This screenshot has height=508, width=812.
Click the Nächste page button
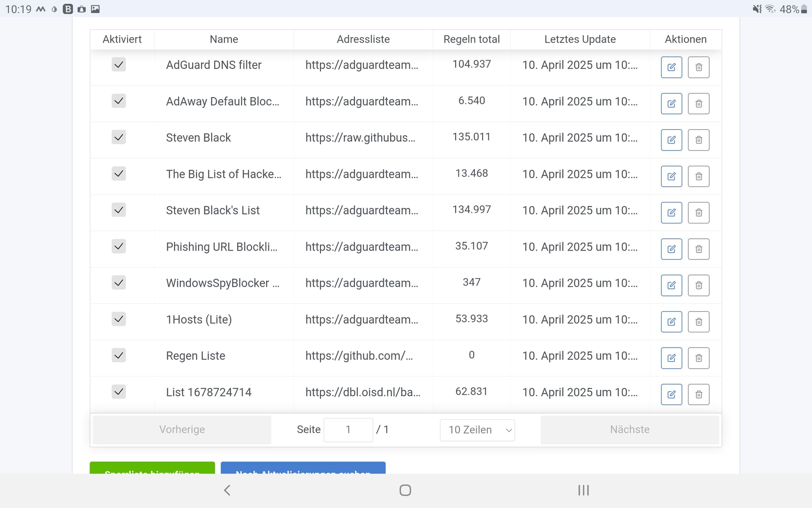629,430
